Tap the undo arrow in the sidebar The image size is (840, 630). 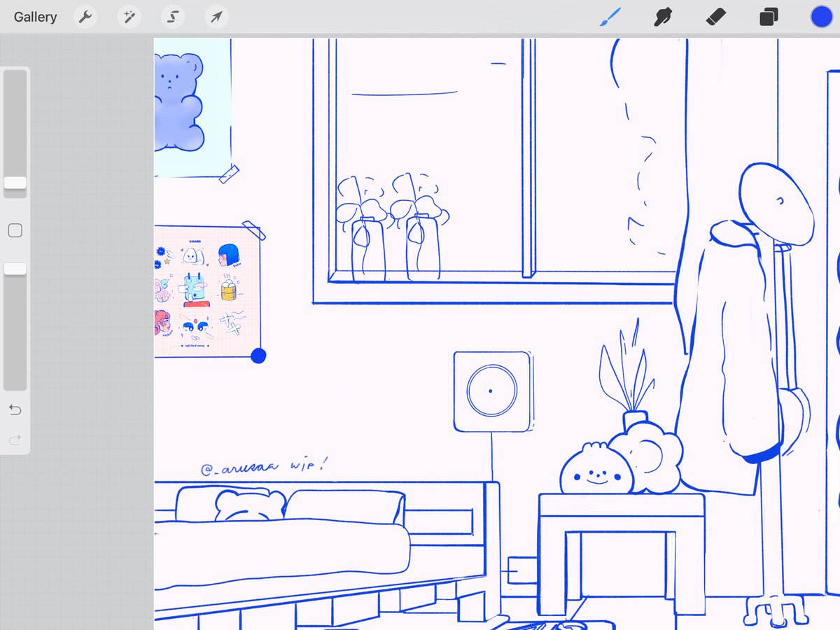click(15, 409)
